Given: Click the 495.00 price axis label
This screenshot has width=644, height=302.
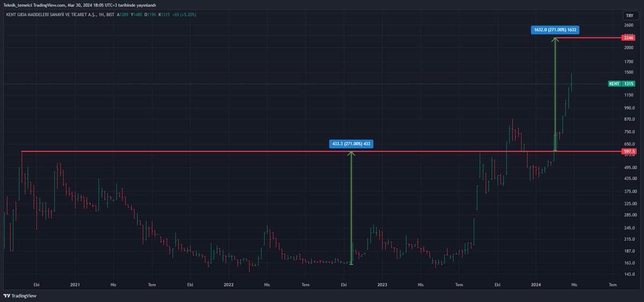Looking at the screenshot, I should tap(630, 167).
